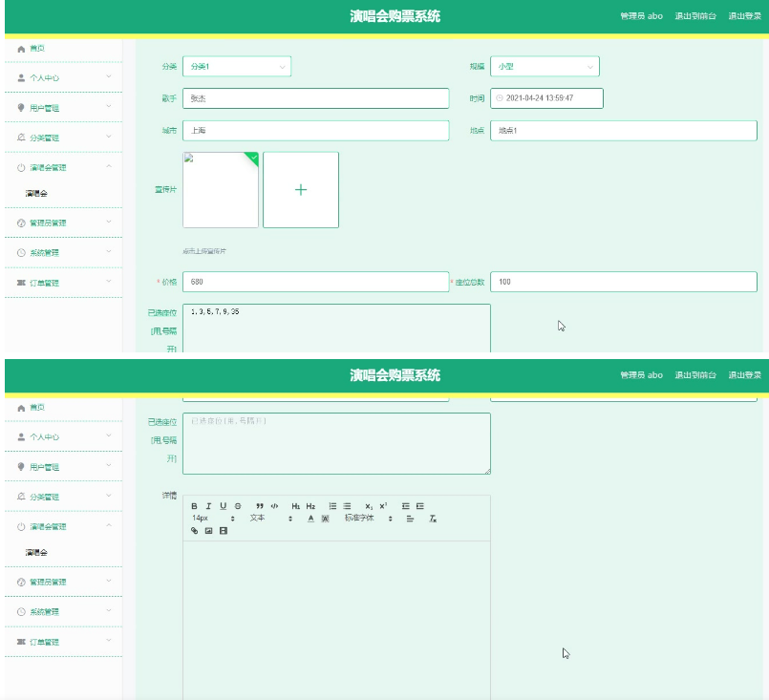Open the 标准字体 font family dropdown

(369, 519)
